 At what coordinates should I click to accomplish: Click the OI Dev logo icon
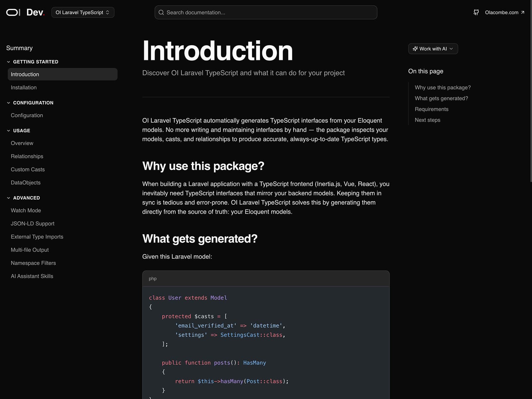(x=13, y=12)
